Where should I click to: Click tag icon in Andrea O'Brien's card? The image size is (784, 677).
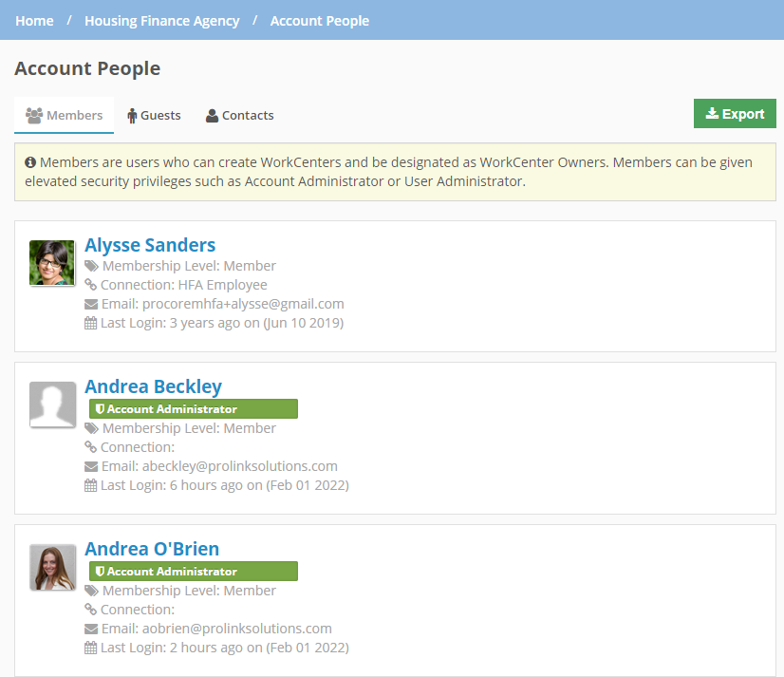click(x=91, y=591)
